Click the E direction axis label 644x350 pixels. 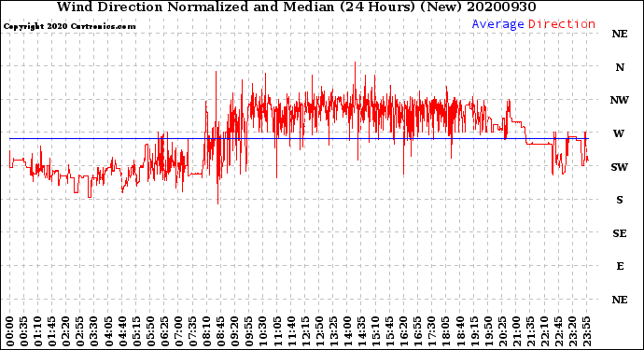[x=620, y=266]
